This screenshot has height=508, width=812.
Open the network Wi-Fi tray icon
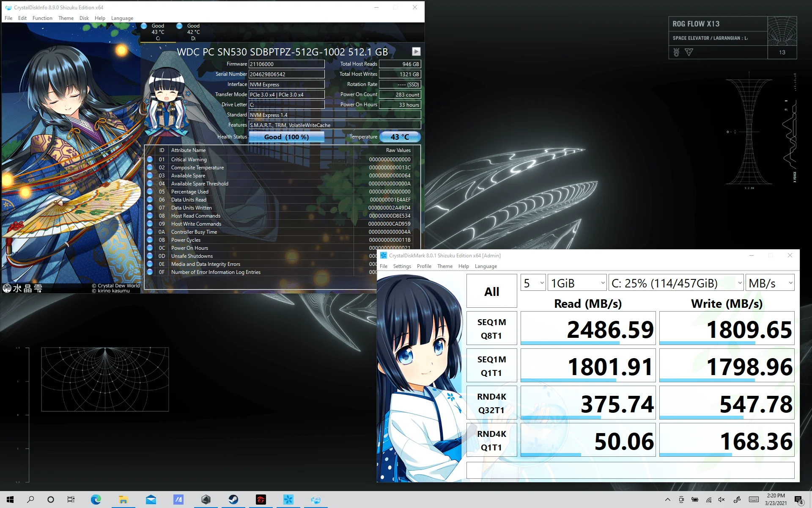click(x=708, y=500)
